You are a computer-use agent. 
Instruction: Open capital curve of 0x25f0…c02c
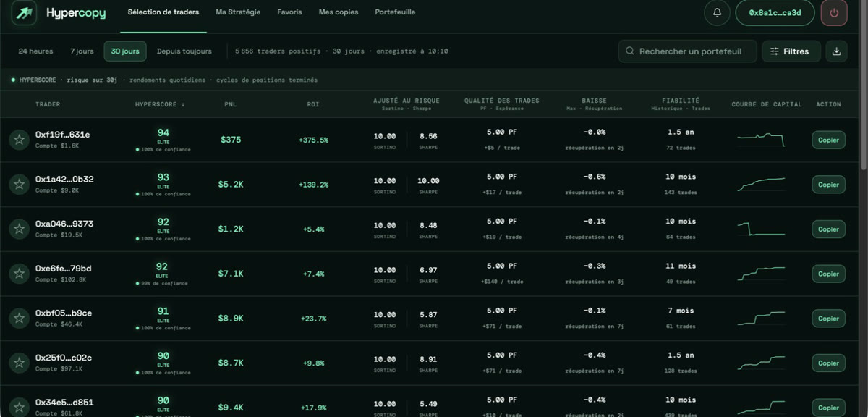(761, 363)
